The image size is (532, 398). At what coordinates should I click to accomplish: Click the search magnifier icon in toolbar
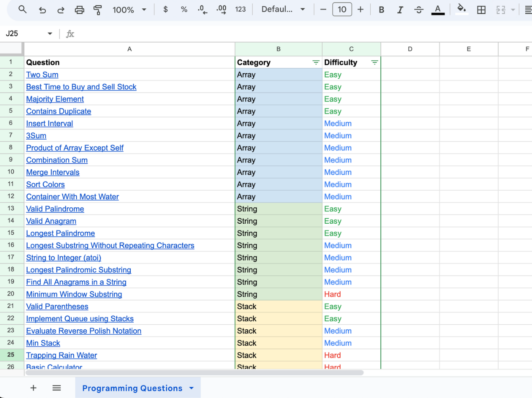pyautogui.click(x=23, y=9)
